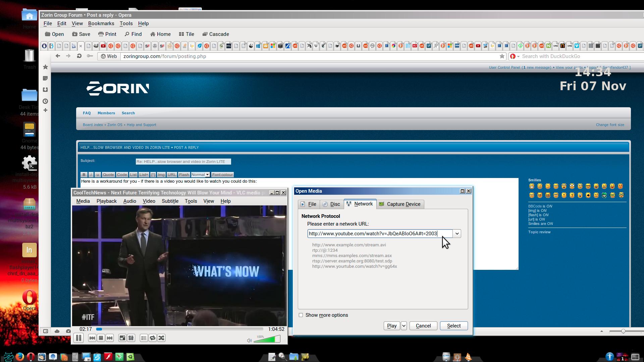
Task: Open the Topic review link
Action: [539, 232]
